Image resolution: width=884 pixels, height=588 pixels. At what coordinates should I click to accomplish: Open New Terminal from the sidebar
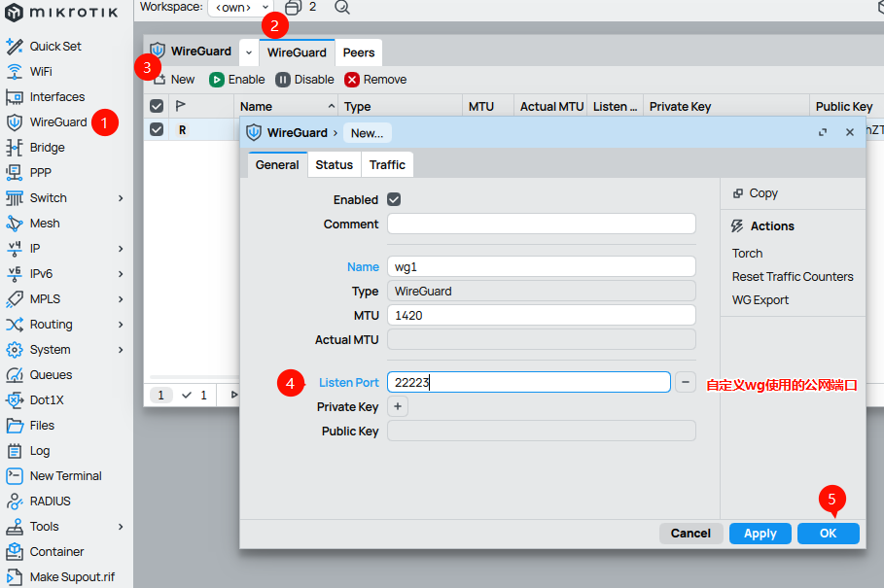(x=65, y=475)
